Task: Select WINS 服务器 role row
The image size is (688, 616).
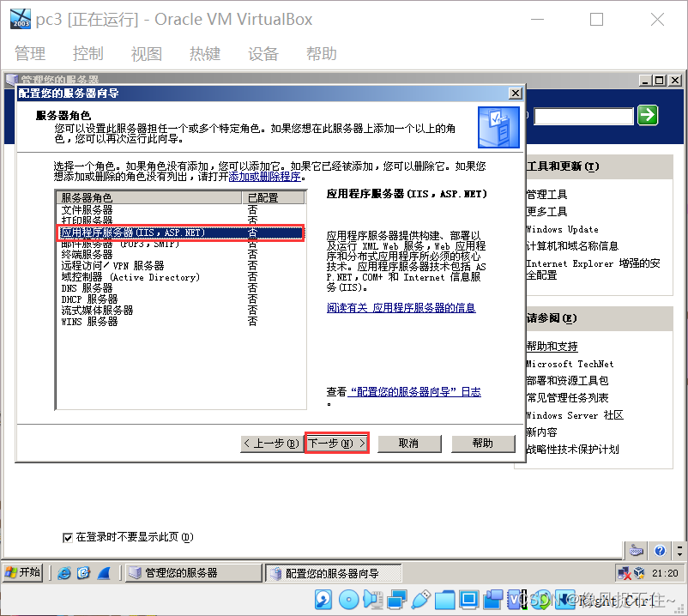Action: pos(181,322)
